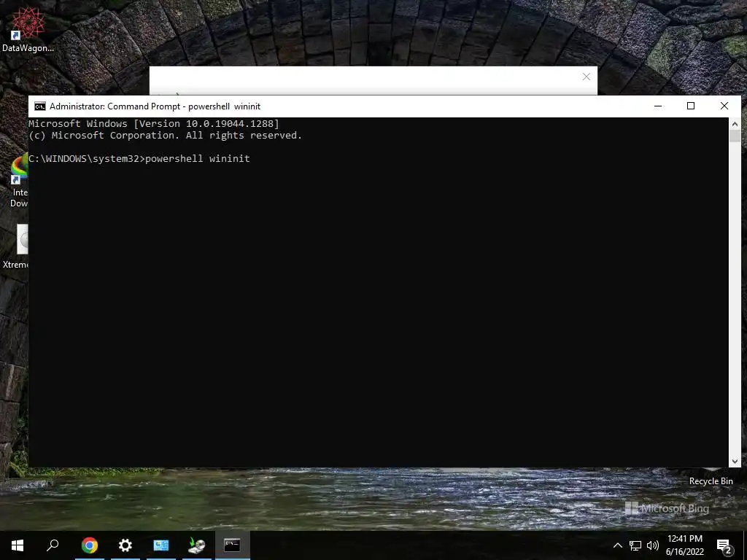Click the Command Prompt window title text
The image size is (747, 560).
pyautogui.click(x=155, y=106)
